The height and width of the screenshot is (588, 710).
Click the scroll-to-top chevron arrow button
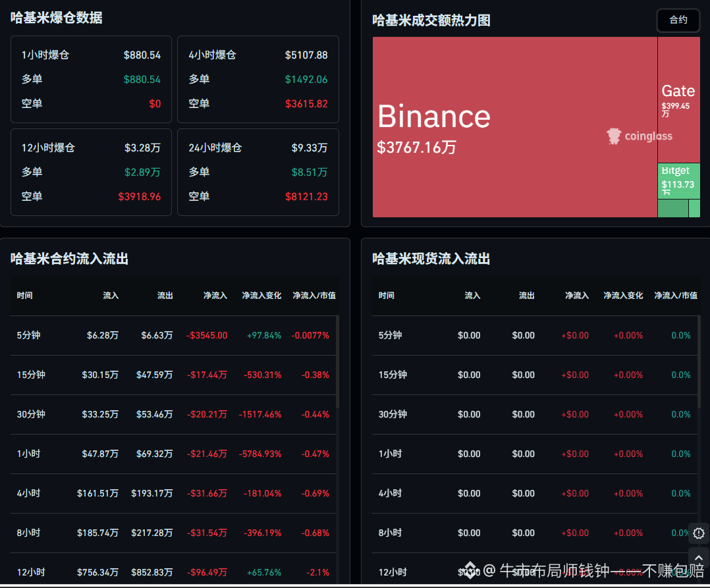[699, 558]
